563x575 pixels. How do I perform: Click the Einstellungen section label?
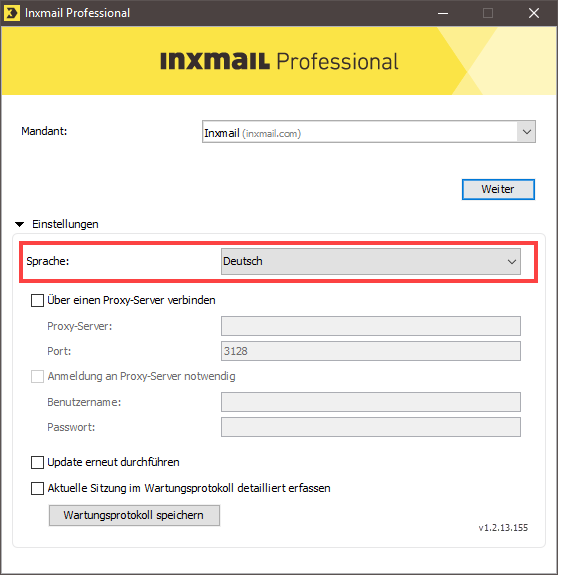tap(65, 224)
